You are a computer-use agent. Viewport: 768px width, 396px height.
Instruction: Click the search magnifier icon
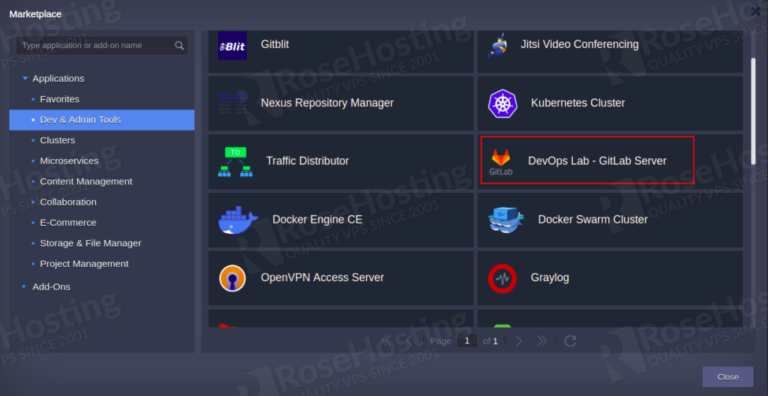tap(179, 46)
